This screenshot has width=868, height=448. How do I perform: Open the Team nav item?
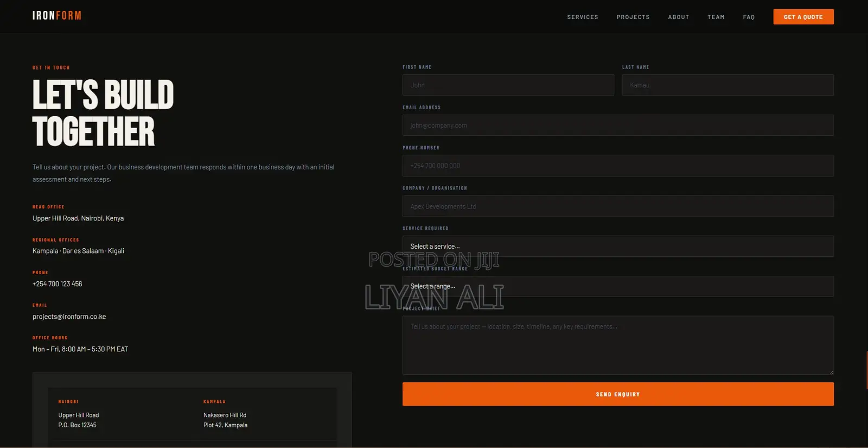[x=716, y=17]
